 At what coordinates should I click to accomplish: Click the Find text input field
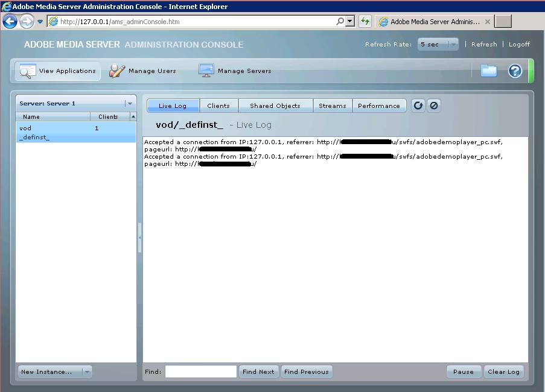[x=201, y=371]
